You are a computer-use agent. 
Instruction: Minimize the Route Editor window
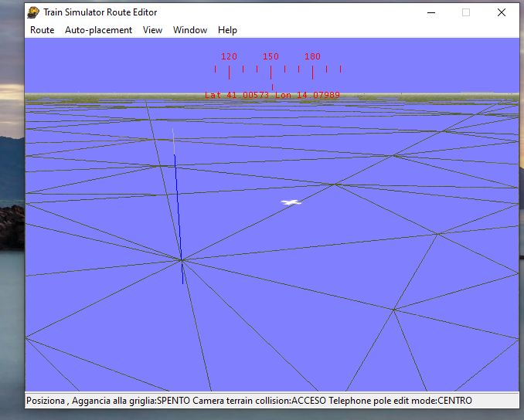pyautogui.click(x=431, y=12)
